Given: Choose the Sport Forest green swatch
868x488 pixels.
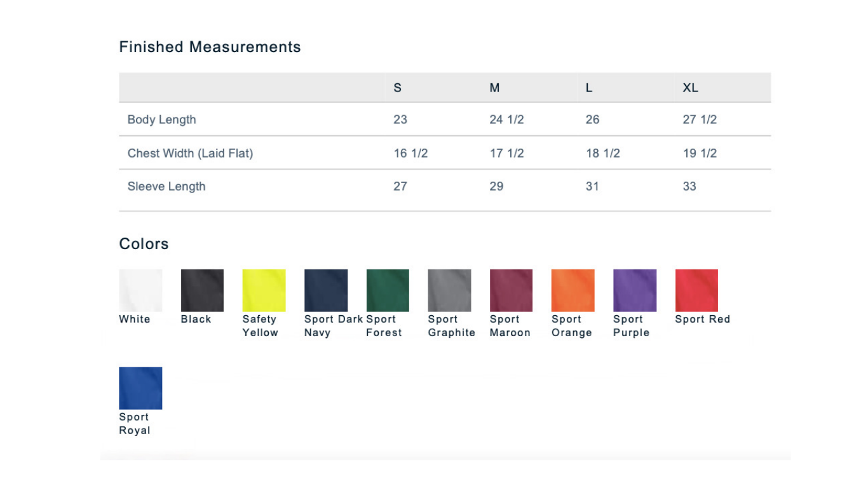Looking at the screenshot, I should click(388, 290).
